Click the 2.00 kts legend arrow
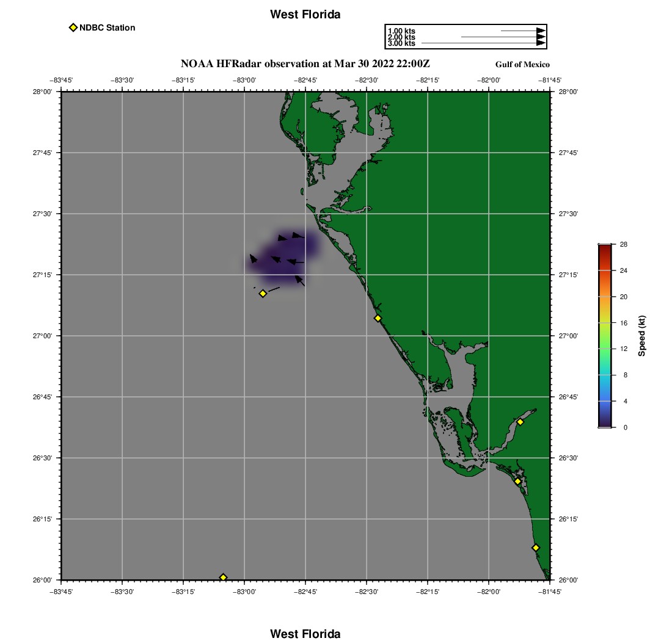This screenshot has width=672, height=641. point(503,37)
